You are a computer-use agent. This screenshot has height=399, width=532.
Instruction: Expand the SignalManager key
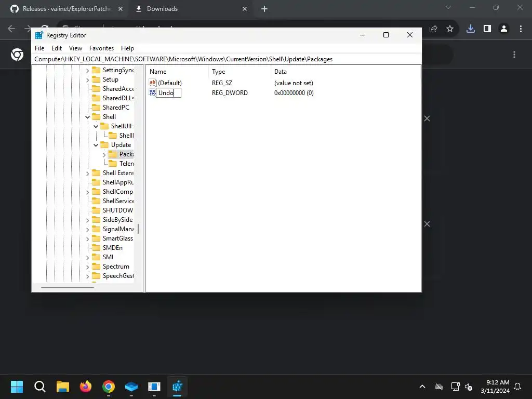87,230
